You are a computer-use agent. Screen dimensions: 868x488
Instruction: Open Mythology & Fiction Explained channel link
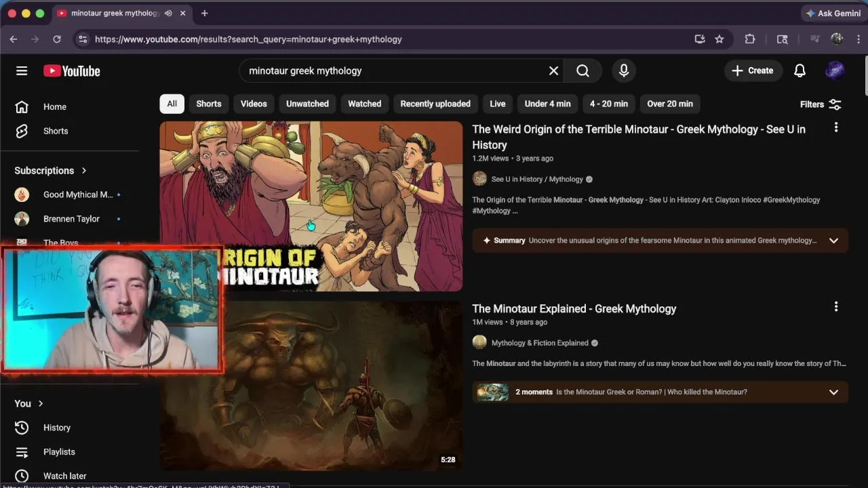coord(540,342)
